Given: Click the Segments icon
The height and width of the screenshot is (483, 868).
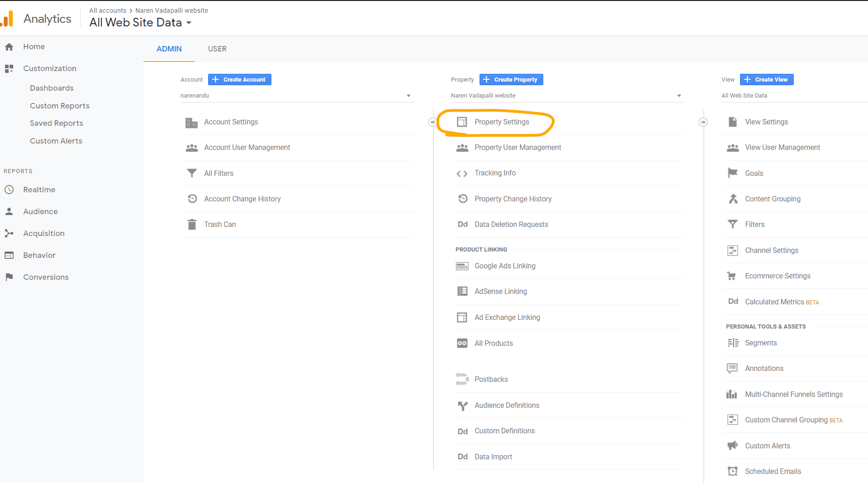Looking at the screenshot, I should 733,343.
